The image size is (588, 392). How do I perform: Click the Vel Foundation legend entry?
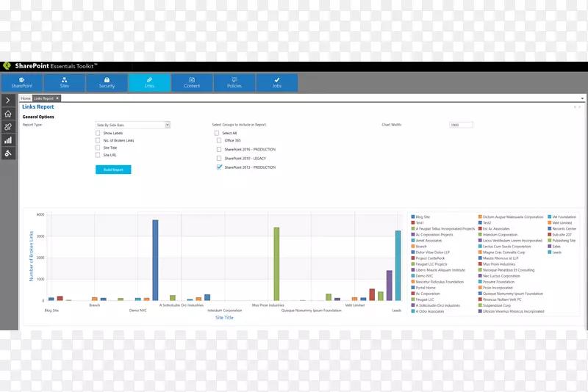(562, 217)
